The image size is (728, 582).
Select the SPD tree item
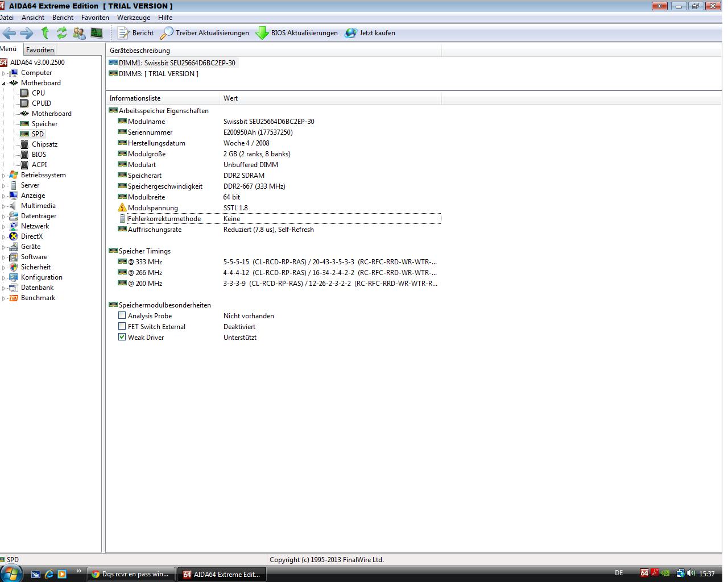click(x=38, y=134)
